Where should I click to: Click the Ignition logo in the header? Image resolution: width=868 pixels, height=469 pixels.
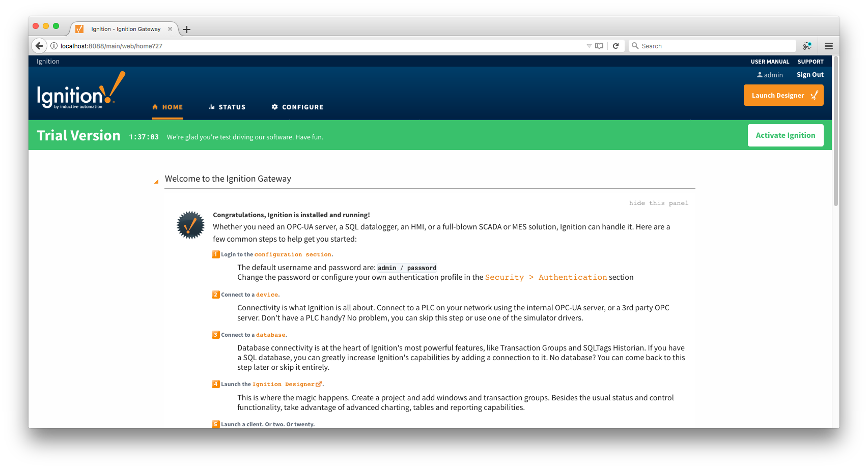81,91
